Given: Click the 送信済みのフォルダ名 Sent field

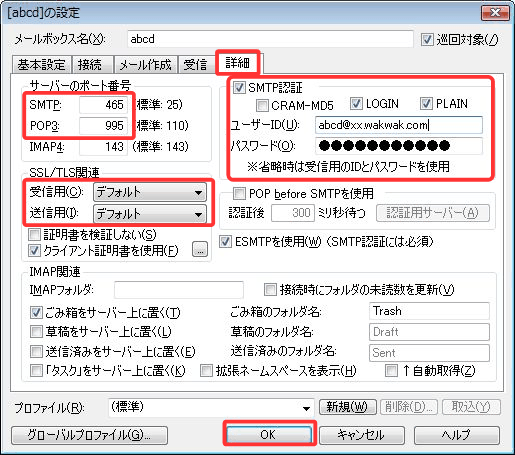Looking at the screenshot, I should click(429, 353).
